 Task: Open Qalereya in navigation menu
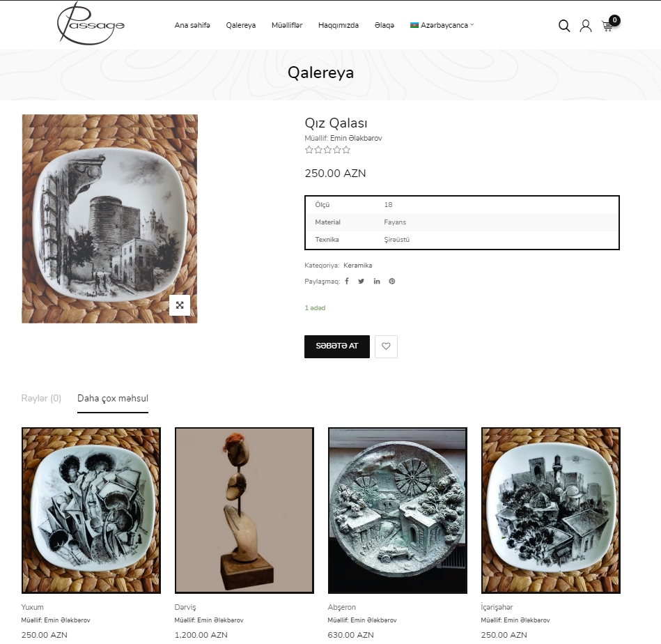(241, 25)
